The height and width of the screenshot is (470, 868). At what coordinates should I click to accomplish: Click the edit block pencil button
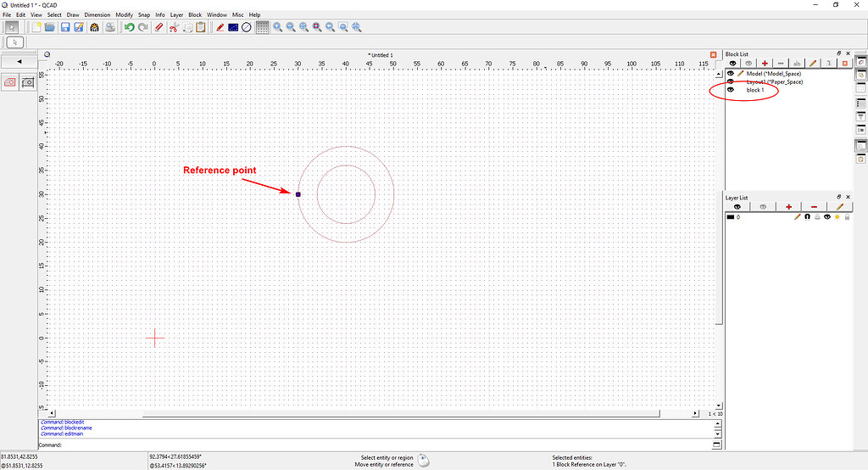(813, 63)
